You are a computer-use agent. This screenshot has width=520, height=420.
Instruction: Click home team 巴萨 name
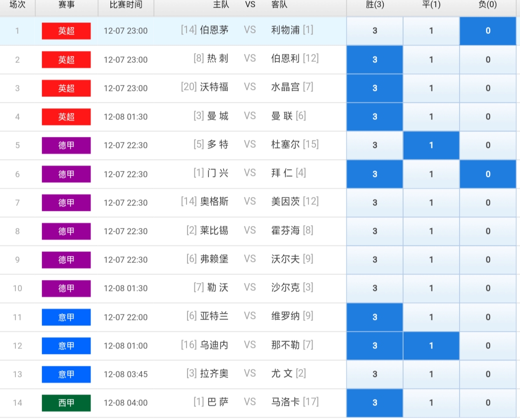pyautogui.click(x=218, y=402)
